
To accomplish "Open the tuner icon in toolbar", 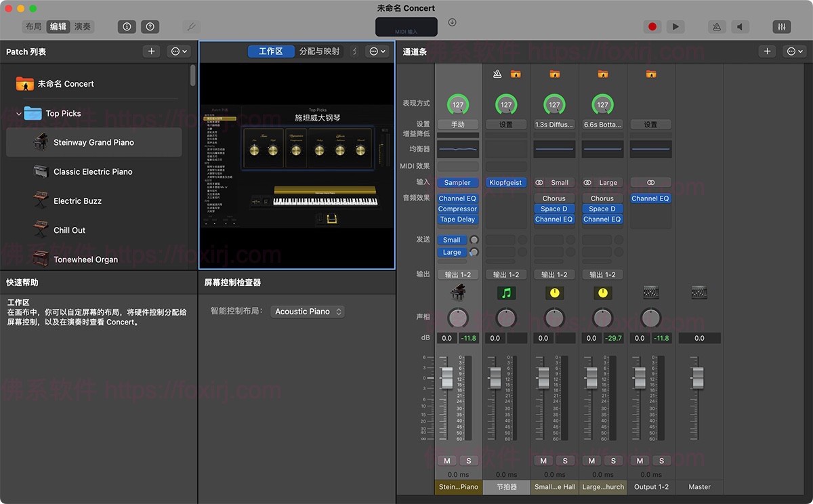I will (x=191, y=26).
